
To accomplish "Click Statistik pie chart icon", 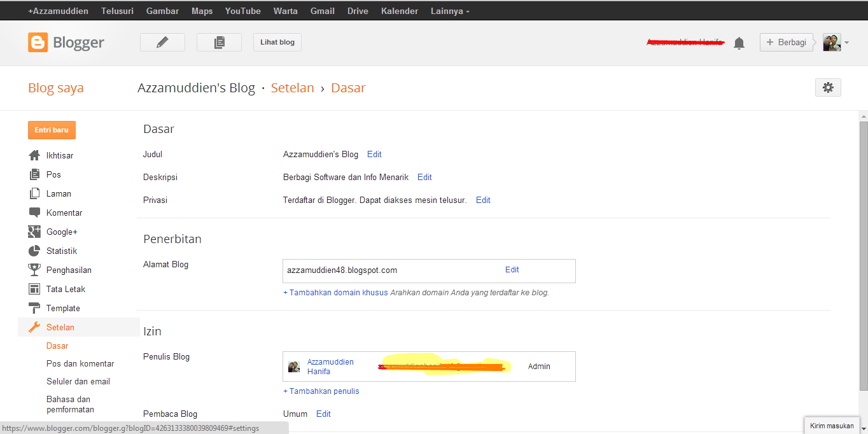I will coord(34,251).
